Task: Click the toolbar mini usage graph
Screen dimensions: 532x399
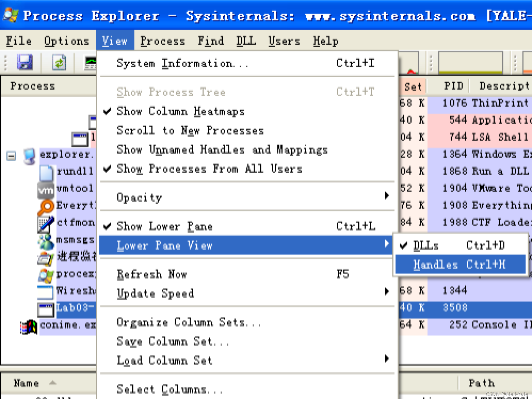Action: coord(470,63)
